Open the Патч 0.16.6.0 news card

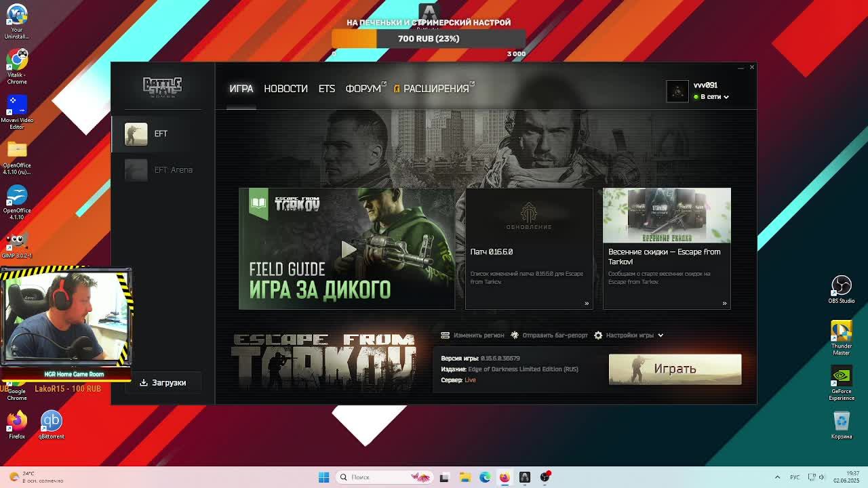(x=529, y=249)
